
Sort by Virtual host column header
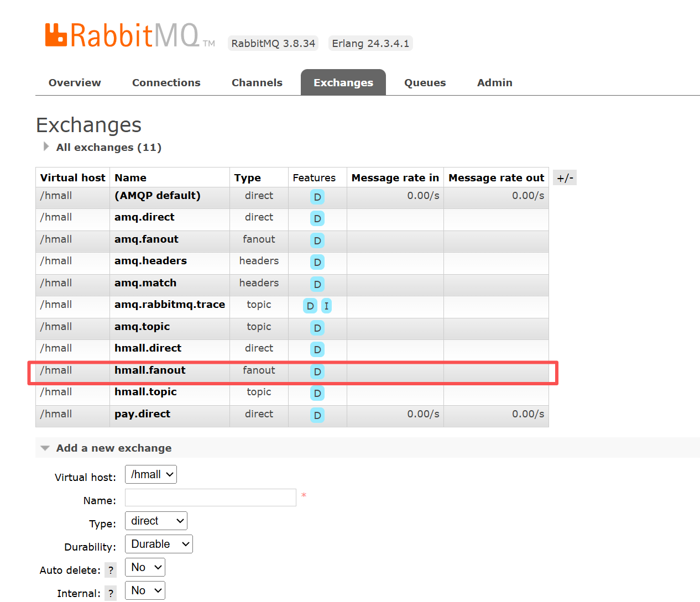[x=72, y=178]
